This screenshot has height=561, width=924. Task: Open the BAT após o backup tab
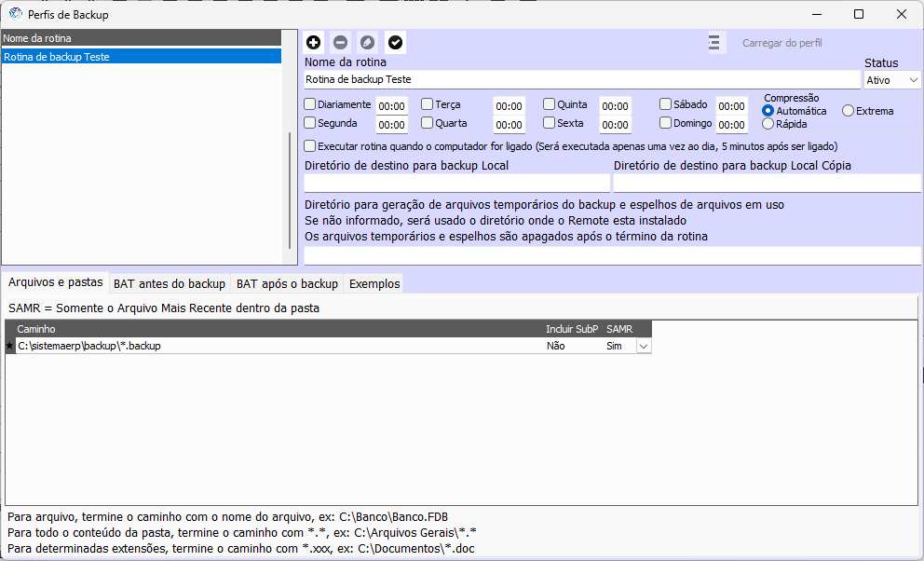(x=287, y=283)
